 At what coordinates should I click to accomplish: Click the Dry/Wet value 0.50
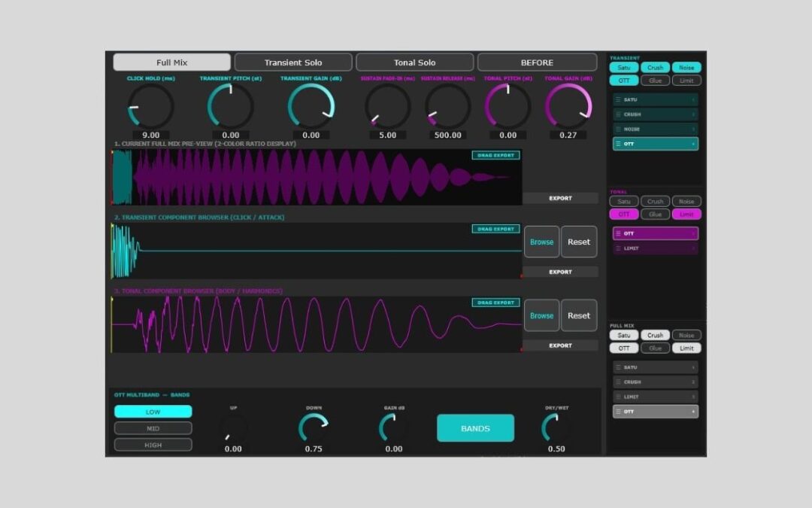(x=556, y=449)
